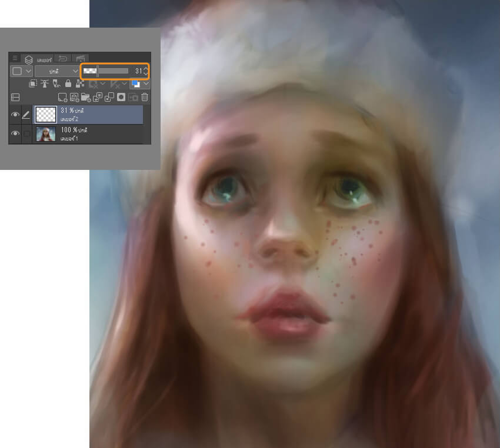
Task: Toggle the edit checkbox on the bottom layer
Action: 26,134
